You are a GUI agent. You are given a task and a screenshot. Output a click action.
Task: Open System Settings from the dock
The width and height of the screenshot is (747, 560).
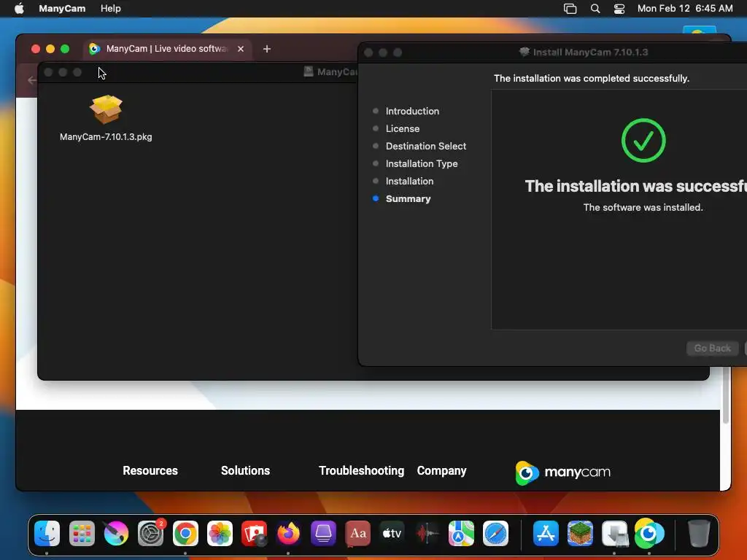pos(150,533)
